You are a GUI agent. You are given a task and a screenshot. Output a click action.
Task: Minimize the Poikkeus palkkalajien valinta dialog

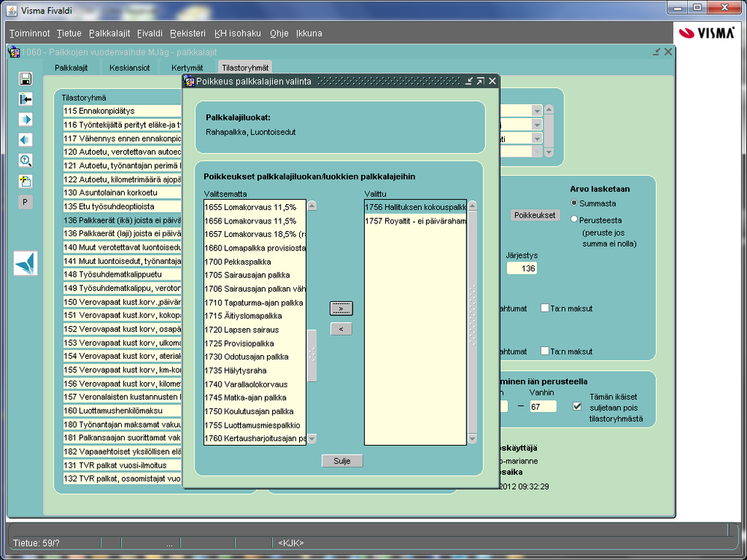pyautogui.click(x=469, y=81)
